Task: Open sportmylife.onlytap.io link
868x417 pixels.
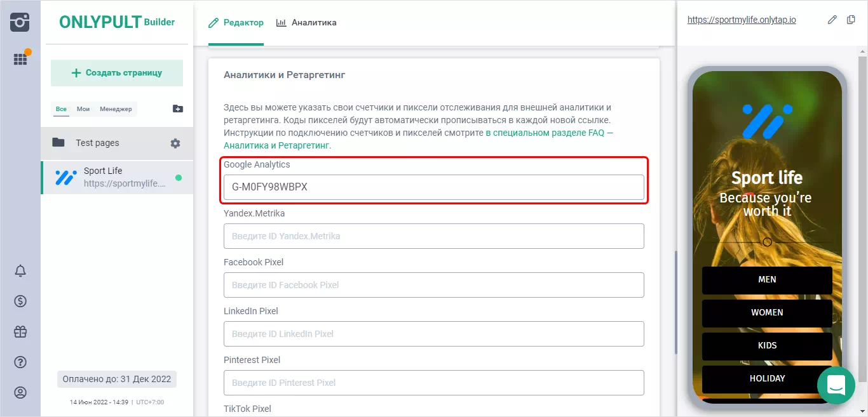Action: click(x=742, y=20)
